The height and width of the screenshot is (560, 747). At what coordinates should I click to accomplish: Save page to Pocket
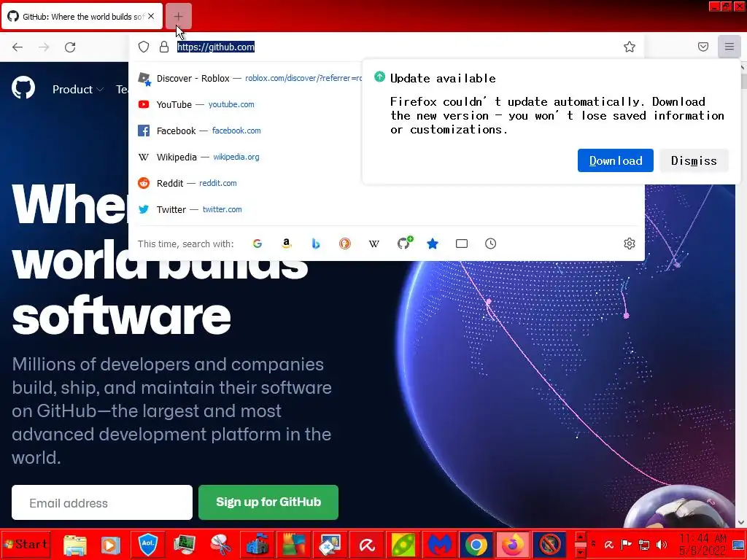pyautogui.click(x=703, y=47)
